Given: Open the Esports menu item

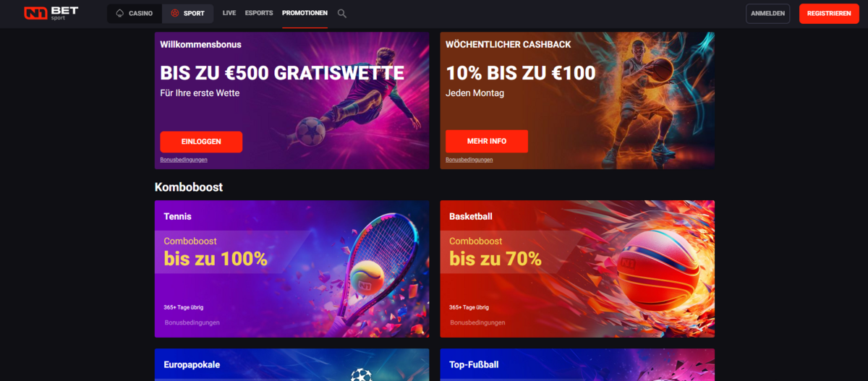Looking at the screenshot, I should click(259, 13).
